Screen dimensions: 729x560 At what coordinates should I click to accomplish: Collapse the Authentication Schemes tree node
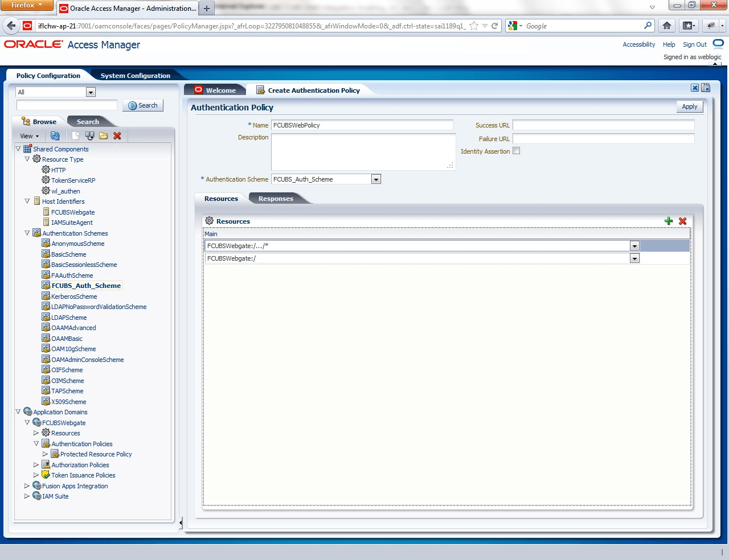click(x=27, y=233)
